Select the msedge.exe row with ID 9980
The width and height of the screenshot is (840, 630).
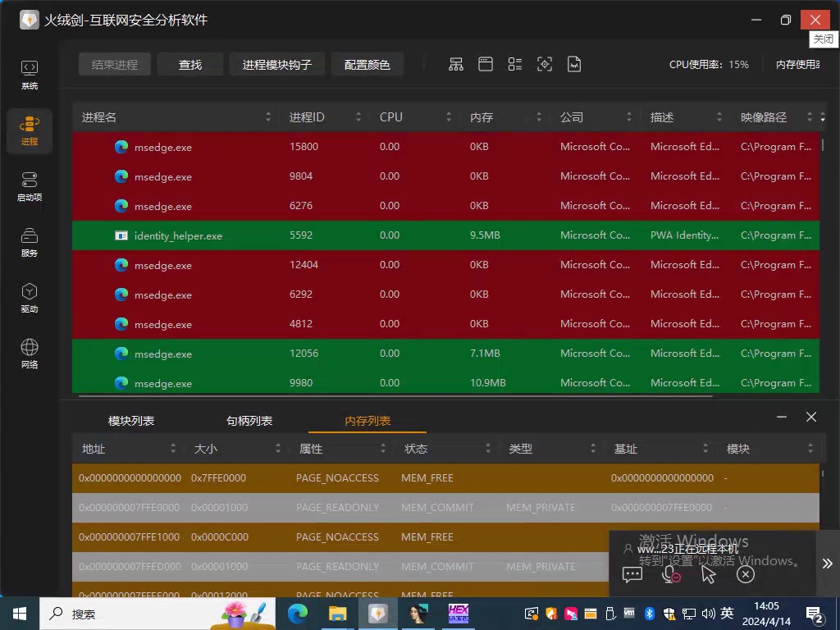tap(445, 382)
